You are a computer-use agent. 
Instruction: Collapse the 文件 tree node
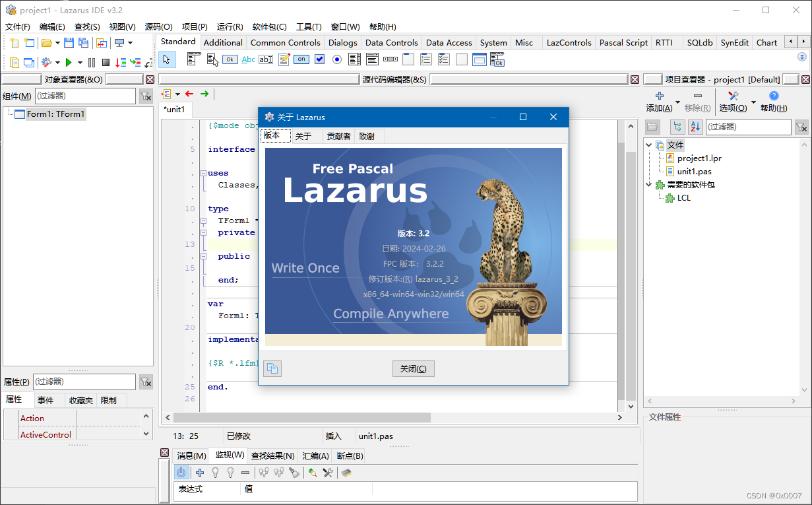click(649, 145)
